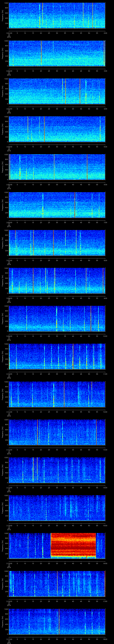Click the 2:11:00 start time label
The image size is (114, 644).
[9, 412]
